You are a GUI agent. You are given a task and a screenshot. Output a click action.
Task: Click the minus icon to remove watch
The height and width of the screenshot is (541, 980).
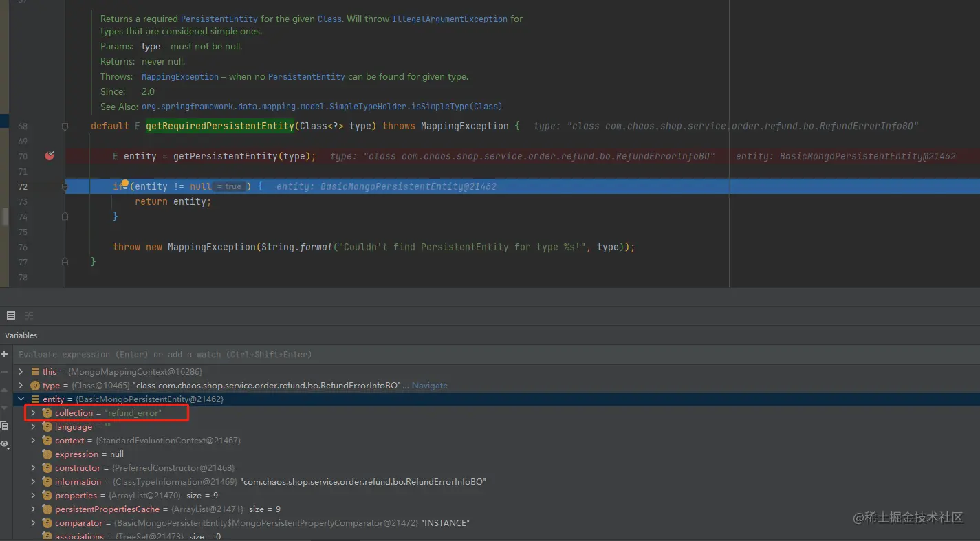pos(5,372)
